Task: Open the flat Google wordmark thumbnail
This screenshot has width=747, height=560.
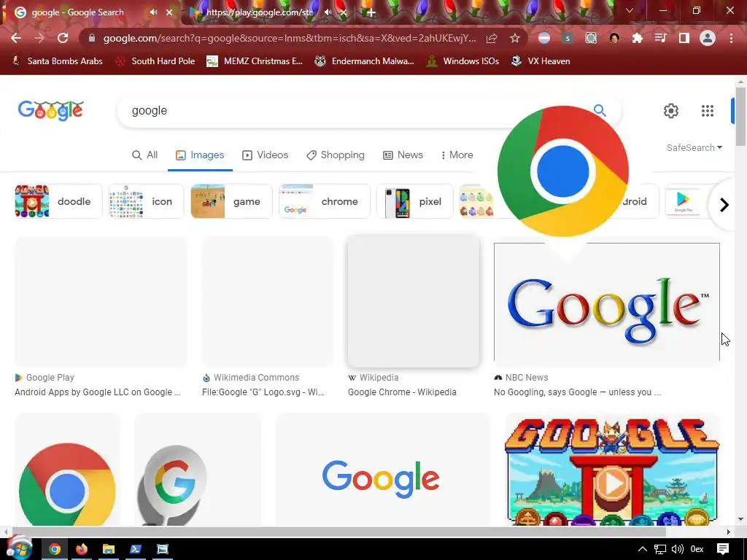Action: click(382, 470)
